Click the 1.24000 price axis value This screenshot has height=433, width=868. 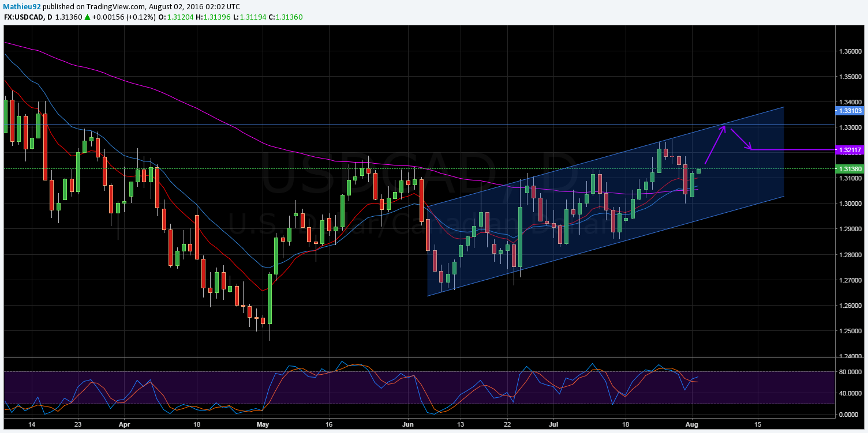point(851,356)
